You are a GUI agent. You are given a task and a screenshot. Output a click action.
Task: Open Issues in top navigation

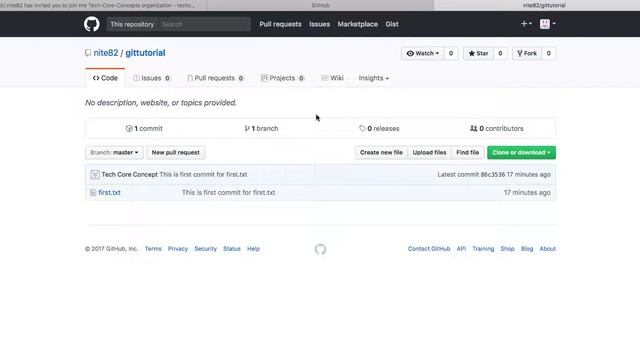320,24
